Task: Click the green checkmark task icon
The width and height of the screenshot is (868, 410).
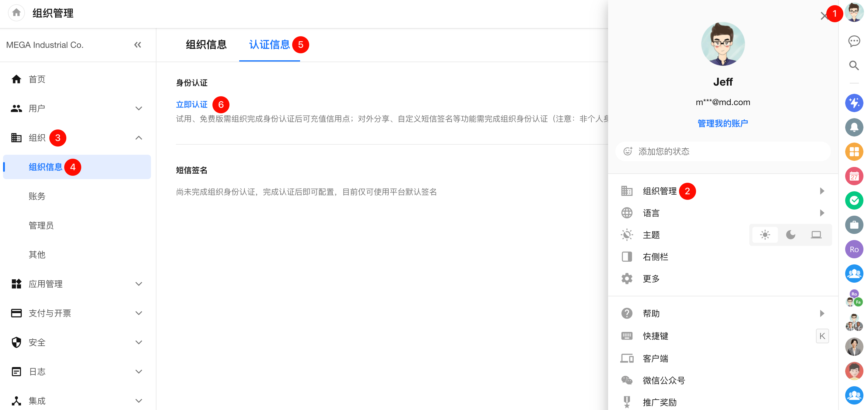Action: 854,200
